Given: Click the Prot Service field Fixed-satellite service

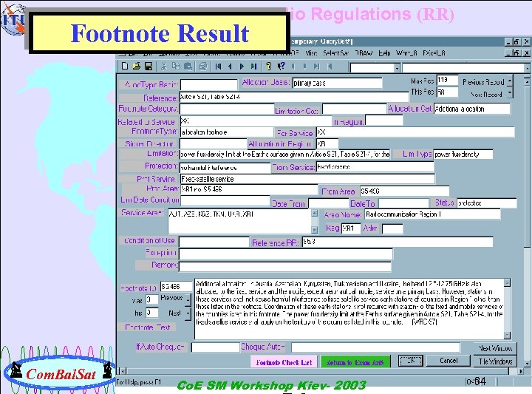Looking at the screenshot, I should 307,179.
